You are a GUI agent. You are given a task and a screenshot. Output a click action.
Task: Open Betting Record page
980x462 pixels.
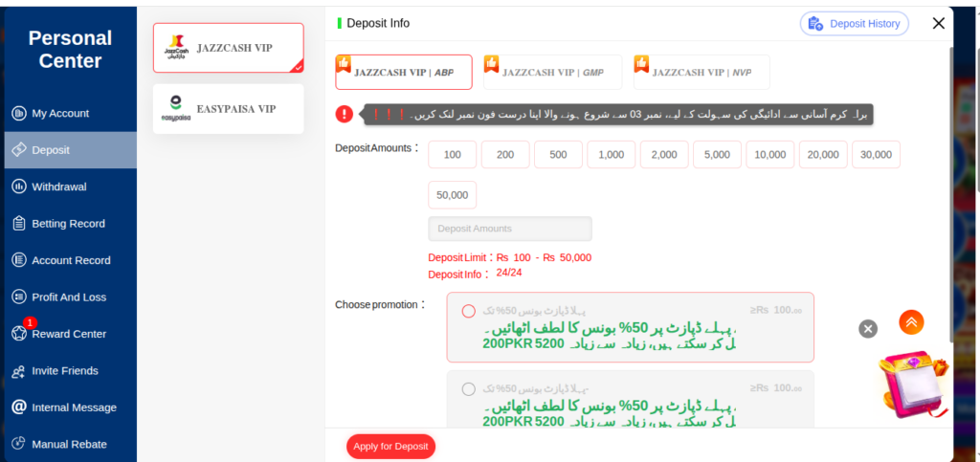71,224
